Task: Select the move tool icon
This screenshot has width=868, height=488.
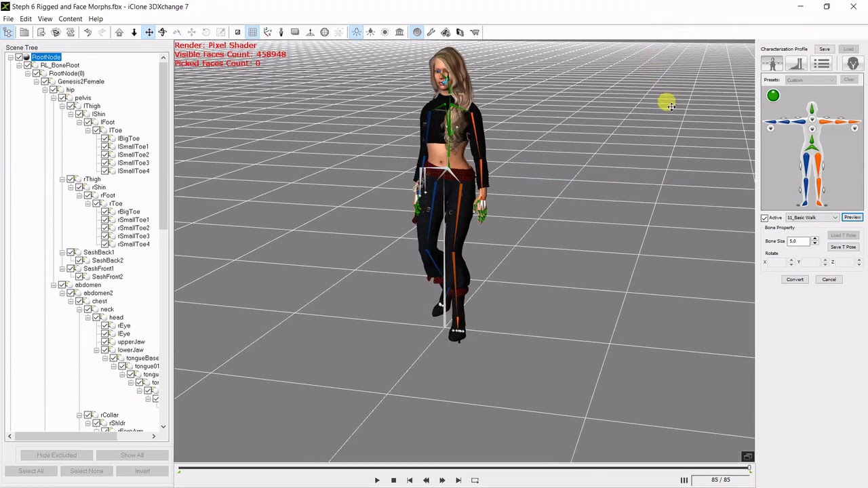Action: (x=149, y=32)
